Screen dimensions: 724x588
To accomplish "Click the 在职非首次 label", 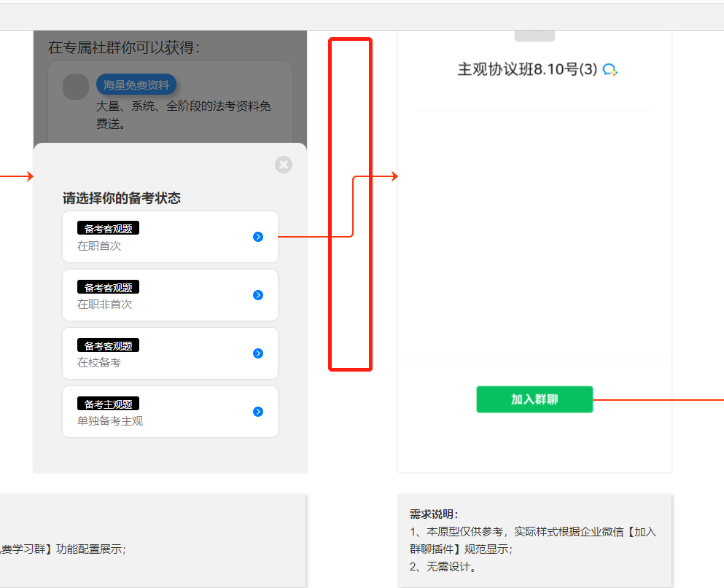I will click(x=105, y=304).
